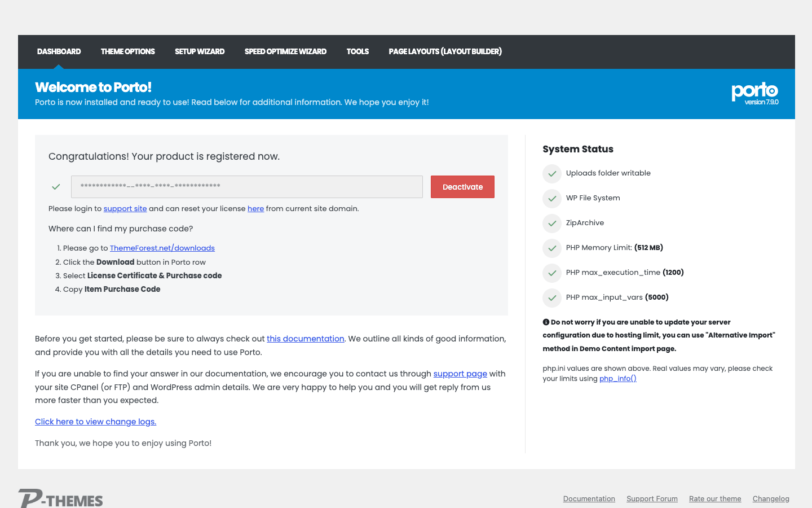Open Page Layouts (Layout Builder) tab

[445, 51]
